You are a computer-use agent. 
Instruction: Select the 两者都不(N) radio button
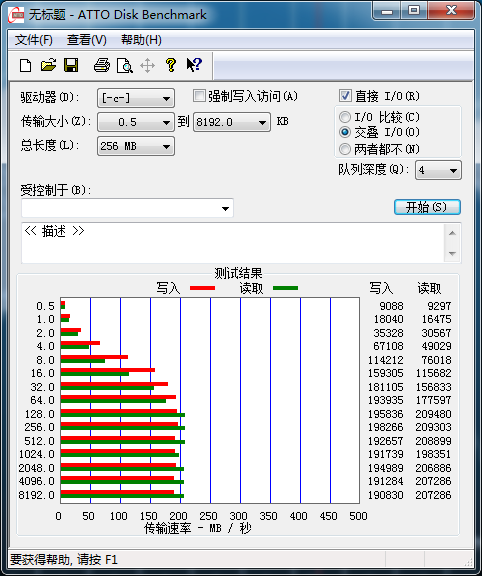click(345, 149)
